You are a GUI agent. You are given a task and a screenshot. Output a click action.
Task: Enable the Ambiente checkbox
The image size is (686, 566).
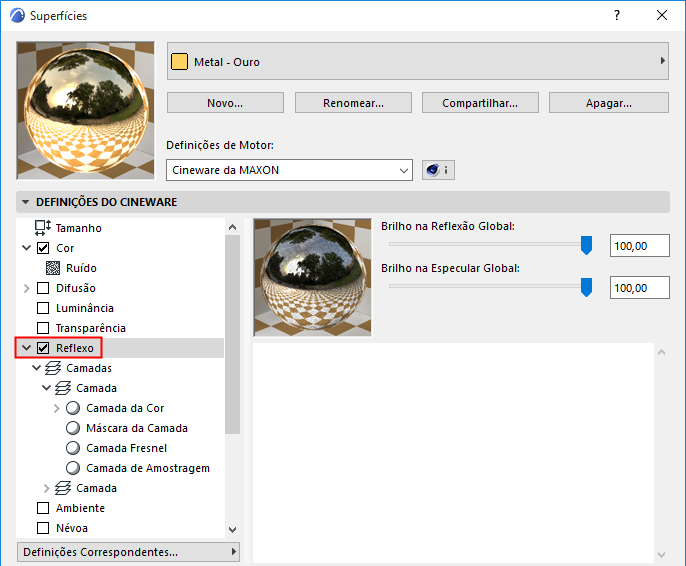pos(43,508)
